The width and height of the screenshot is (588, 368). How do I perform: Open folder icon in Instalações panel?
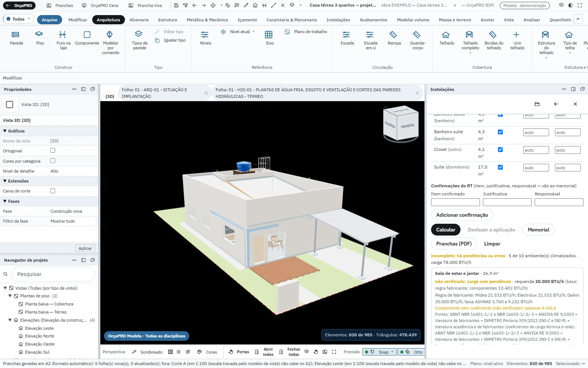[537, 104]
